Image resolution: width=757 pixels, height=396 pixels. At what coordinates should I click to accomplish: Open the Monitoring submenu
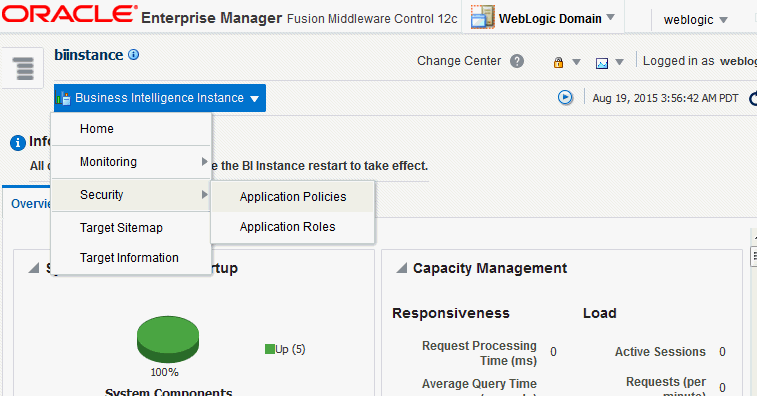[x=131, y=162]
